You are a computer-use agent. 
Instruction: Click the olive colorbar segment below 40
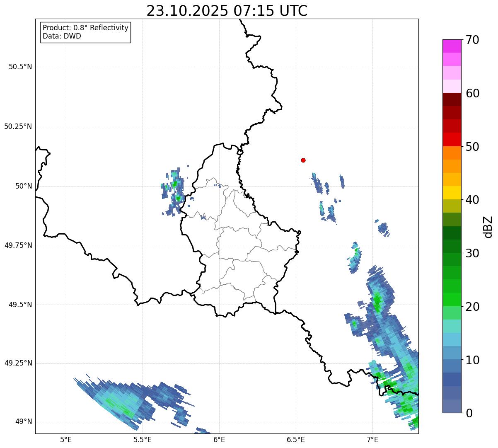[x=452, y=206]
